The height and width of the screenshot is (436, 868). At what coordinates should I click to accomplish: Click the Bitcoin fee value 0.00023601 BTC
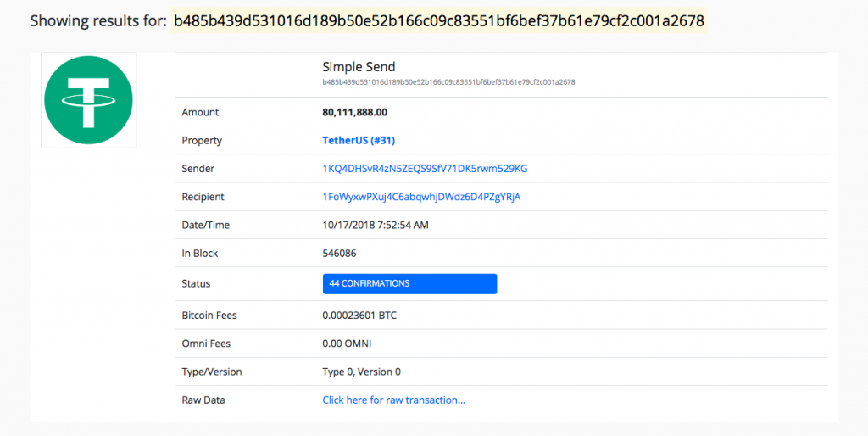click(359, 316)
